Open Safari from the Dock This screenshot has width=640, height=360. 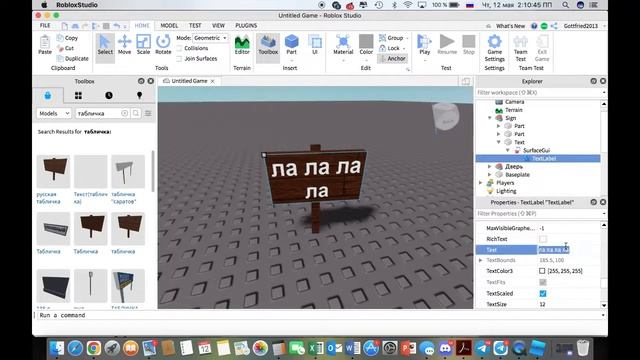point(75,348)
